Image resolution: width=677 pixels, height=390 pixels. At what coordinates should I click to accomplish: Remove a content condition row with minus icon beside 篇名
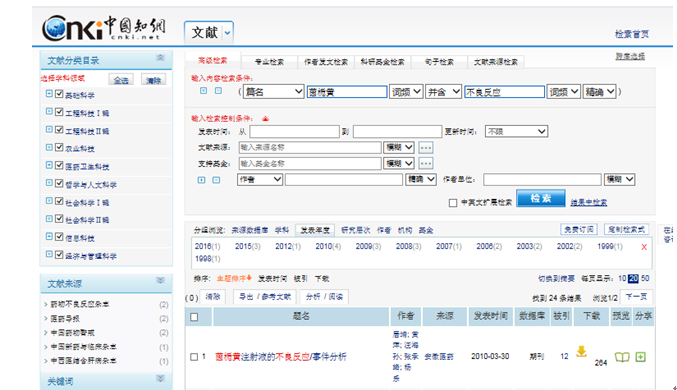point(218,91)
